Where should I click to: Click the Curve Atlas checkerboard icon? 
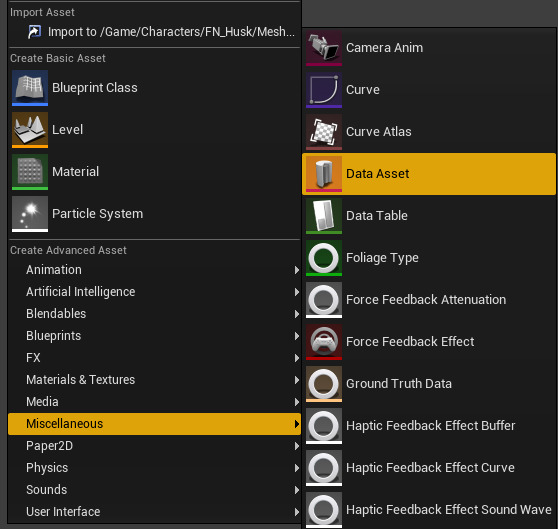[x=324, y=132]
